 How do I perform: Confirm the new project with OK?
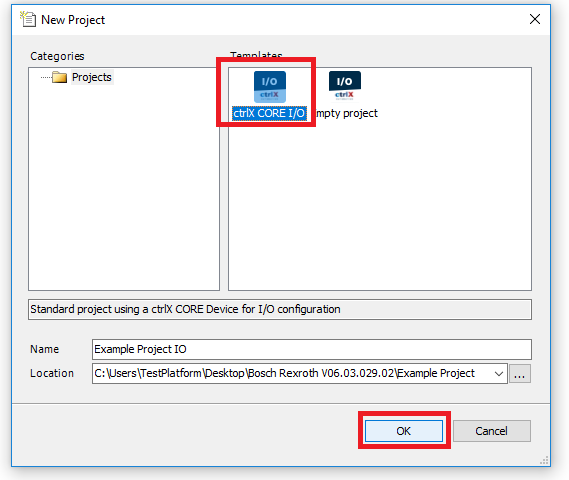point(404,431)
